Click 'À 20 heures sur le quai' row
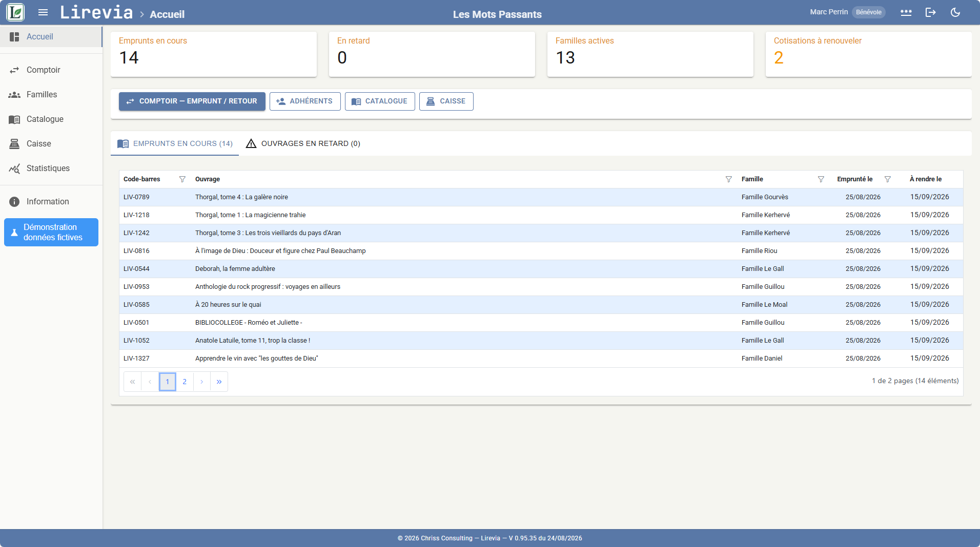980x547 pixels. [541, 305]
